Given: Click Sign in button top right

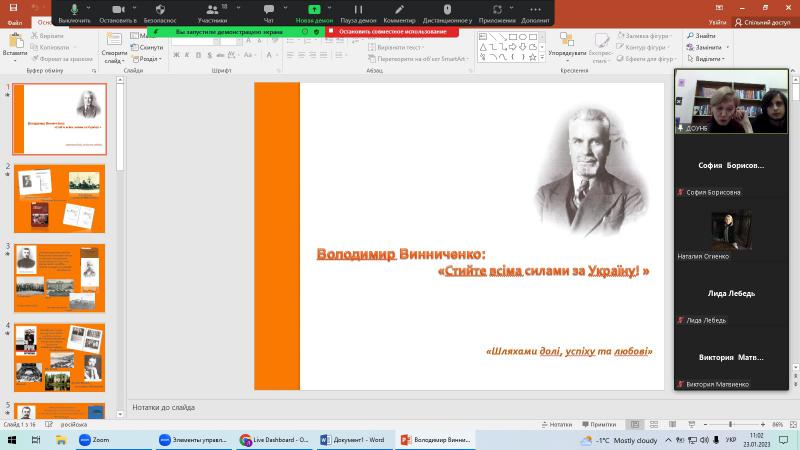Looking at the screenshot, I should (x=717, y=22).
